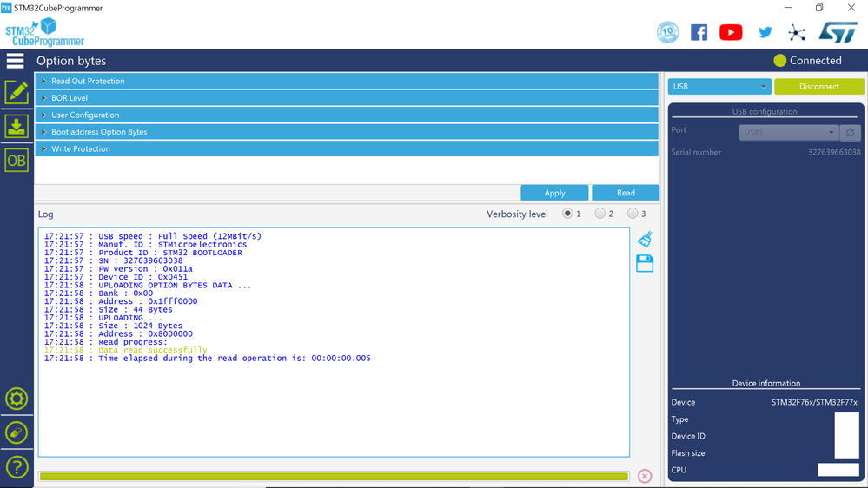Click the 'Size : 1024 Bytes' log line

[x=114, y=326]
